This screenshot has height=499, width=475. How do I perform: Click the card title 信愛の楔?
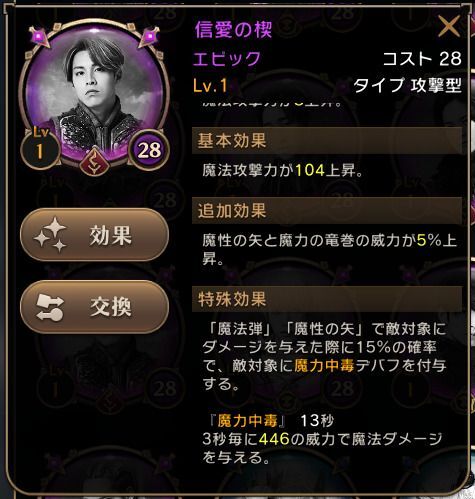[x=234, y=29]
